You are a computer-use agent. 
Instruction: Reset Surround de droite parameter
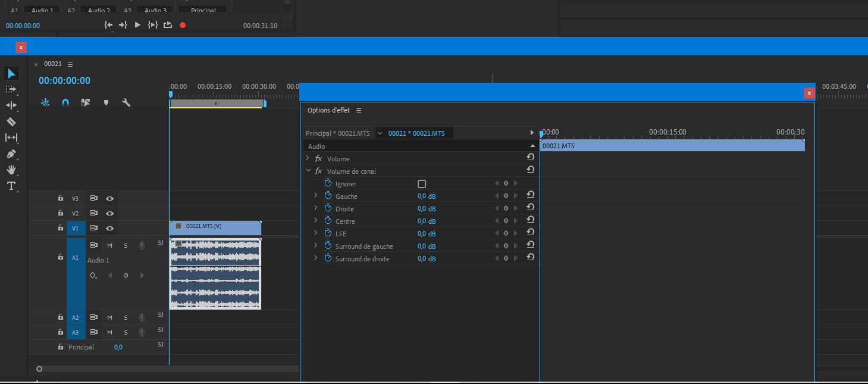(x=530, y=257)
